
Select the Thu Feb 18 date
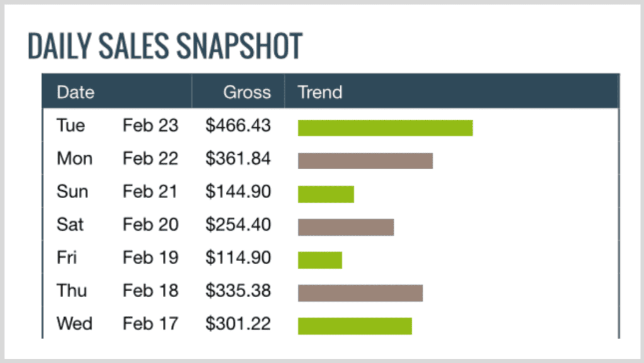click(117, 291)
